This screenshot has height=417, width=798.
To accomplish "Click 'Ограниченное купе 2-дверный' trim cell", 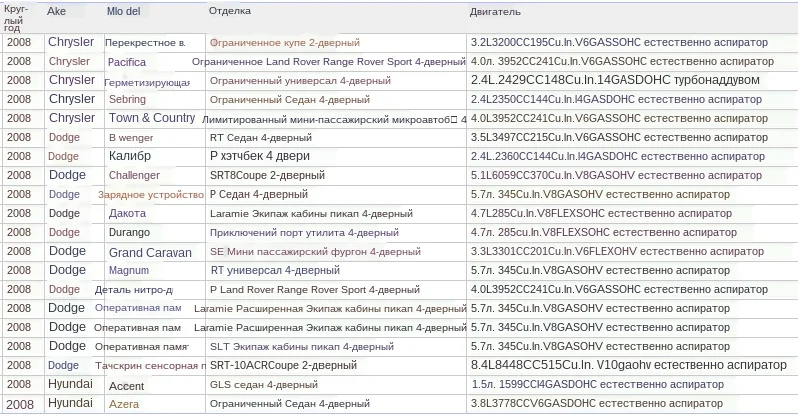I will (284, 43).
